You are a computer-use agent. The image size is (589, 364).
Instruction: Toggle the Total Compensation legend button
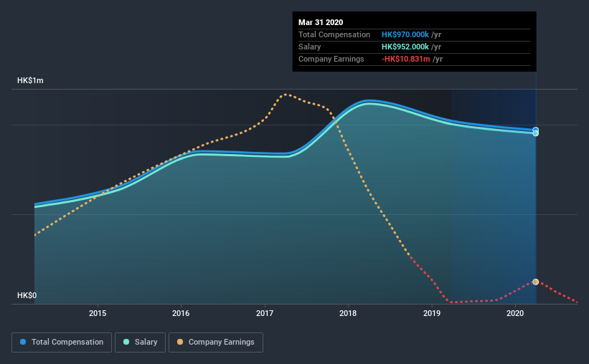(62, 343)
